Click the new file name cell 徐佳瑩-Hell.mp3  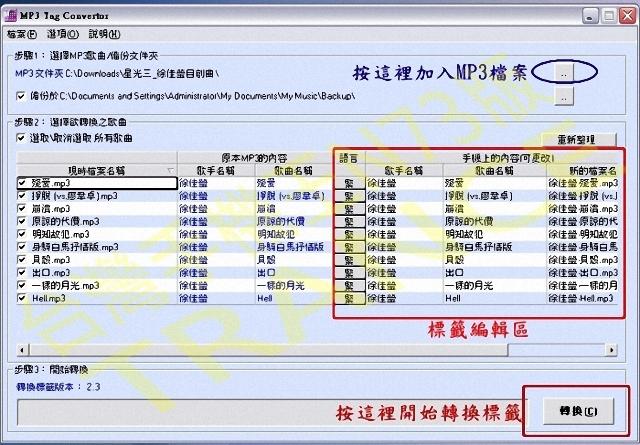pos(584,298)
